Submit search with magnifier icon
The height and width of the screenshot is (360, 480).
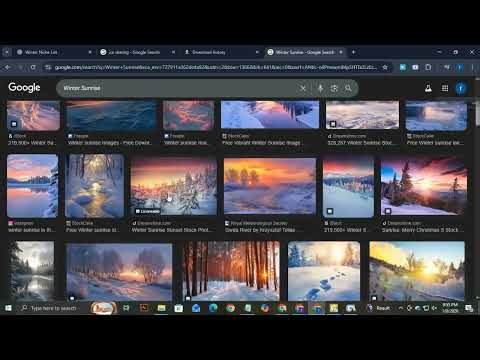(348, 88)
